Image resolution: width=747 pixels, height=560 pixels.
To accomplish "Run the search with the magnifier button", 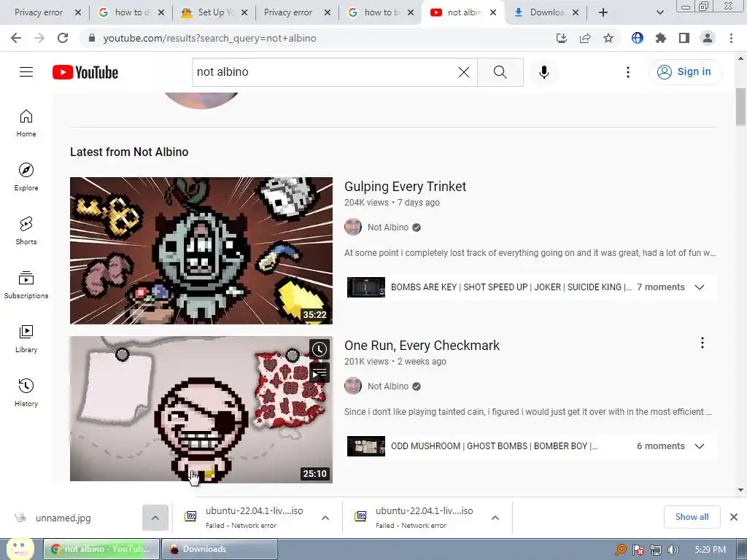I will coord(500,72).
